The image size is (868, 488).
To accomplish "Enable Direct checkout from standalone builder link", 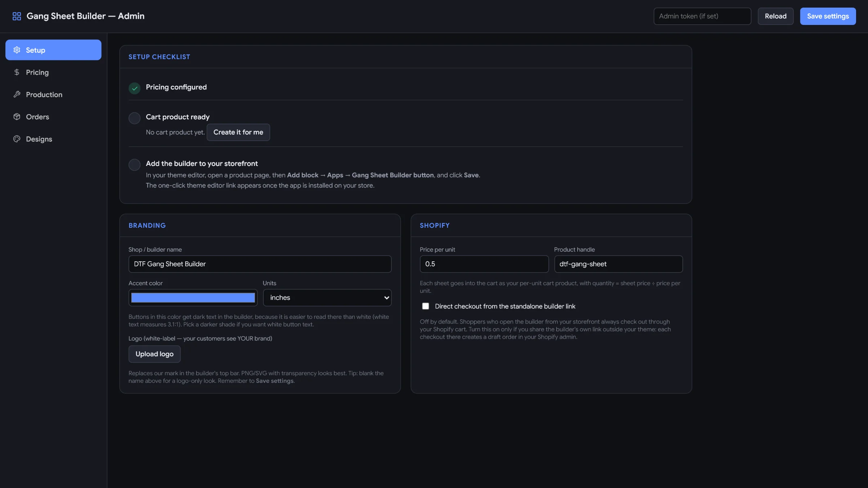I will coord(426,306).
